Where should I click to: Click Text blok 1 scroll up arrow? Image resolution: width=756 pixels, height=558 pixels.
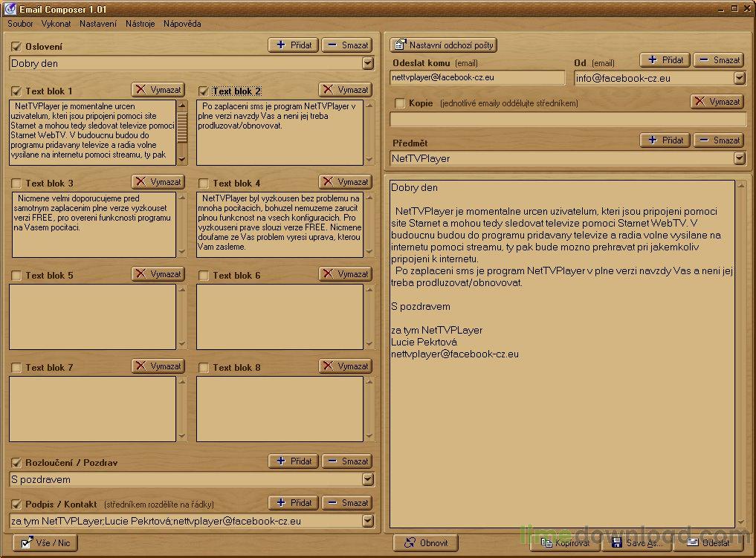click(x=182, y=105)
